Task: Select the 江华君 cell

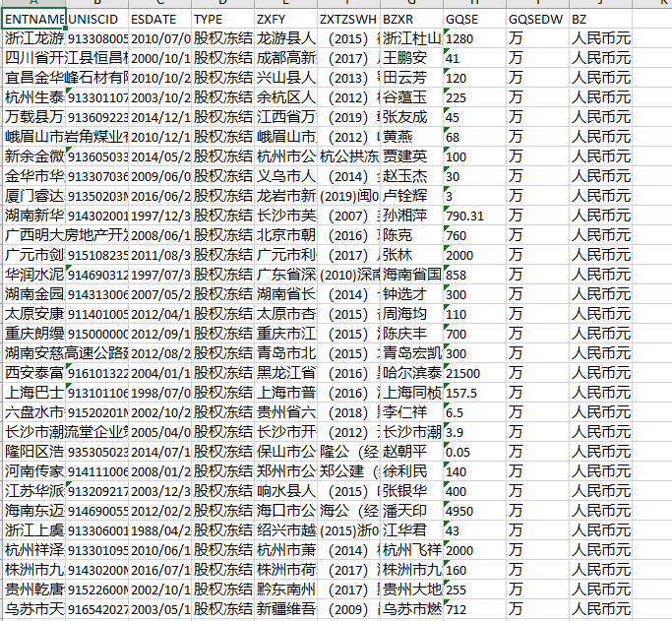Action: [412, 530]
